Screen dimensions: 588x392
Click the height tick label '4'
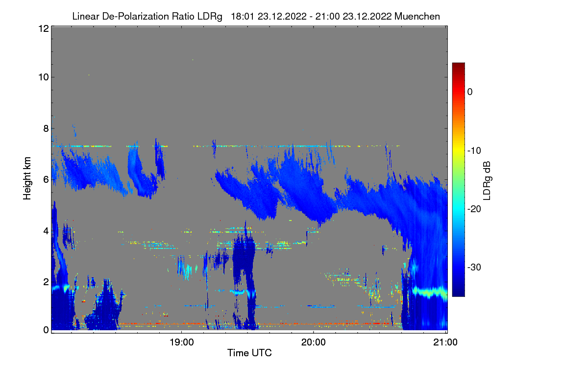pos(45,230)
